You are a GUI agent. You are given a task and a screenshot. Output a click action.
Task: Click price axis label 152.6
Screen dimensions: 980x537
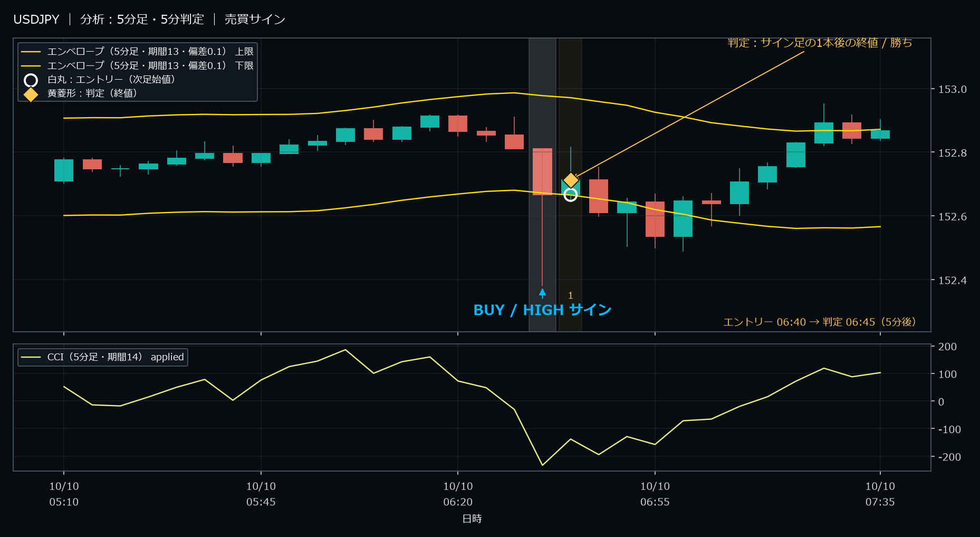952,217
